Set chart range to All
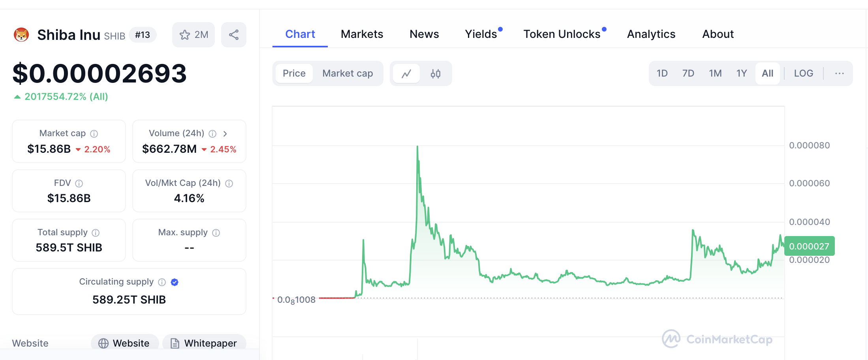868x360 pixels. [768, 73]
